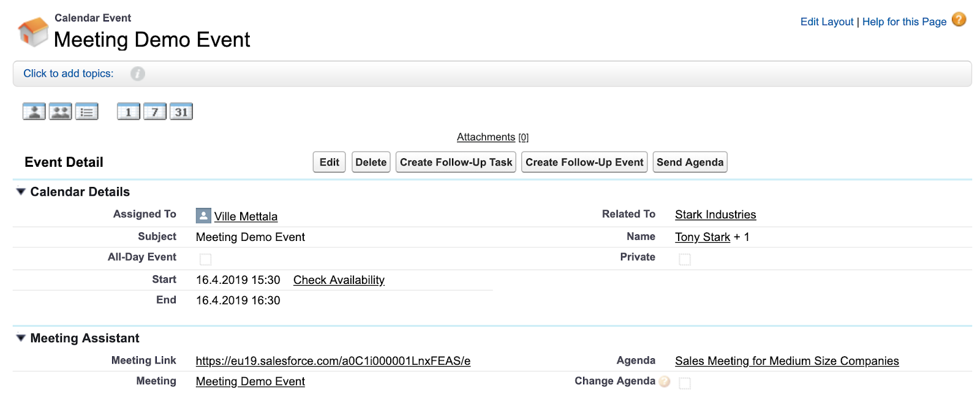Open the Stark Industries link
The height and width of the screenshot is (401, 980).
pos(715,215)
